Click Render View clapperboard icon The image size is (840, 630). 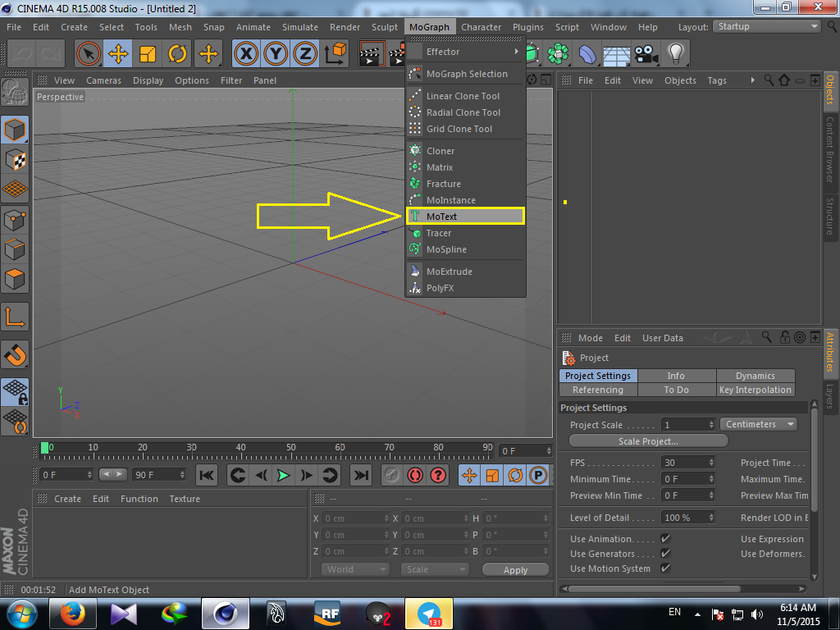pos(371,54)
